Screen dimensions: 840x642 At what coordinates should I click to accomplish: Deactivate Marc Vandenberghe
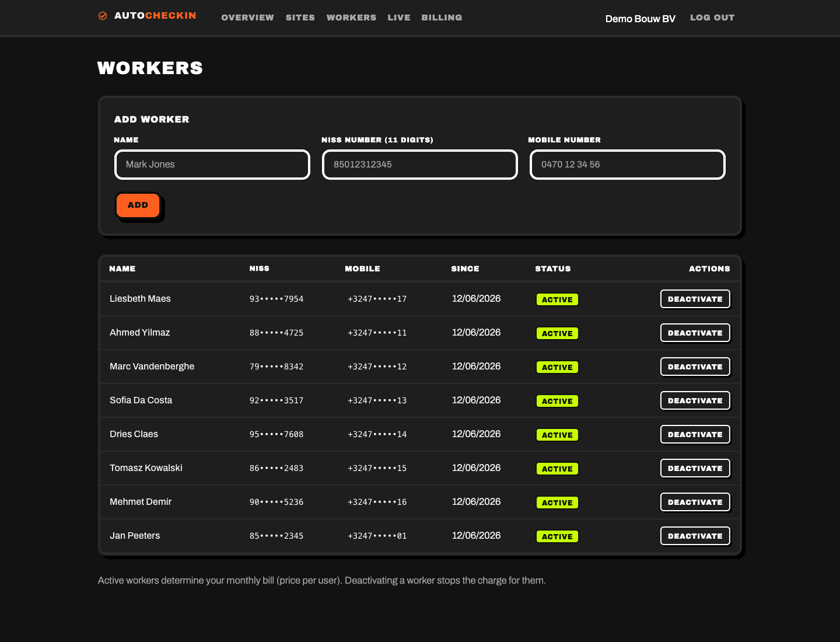(695, 367)
